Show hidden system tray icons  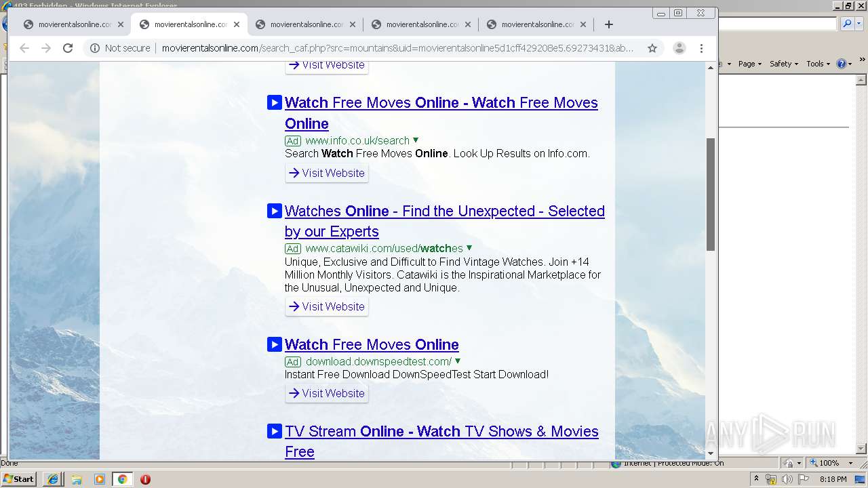(756, 479)
